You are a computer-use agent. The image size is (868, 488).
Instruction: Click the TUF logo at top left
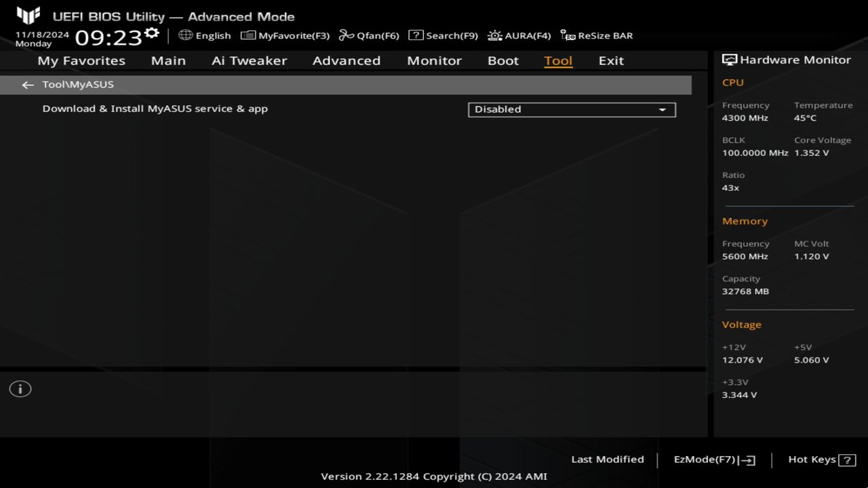pos(28,16)
